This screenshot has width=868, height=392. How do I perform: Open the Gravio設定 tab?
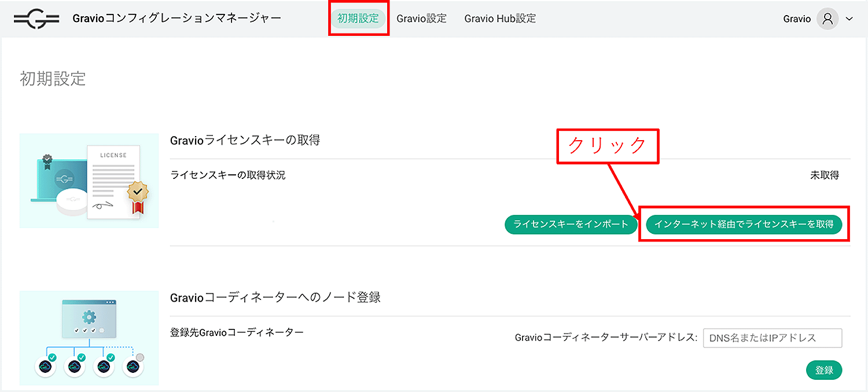(422, 19)
